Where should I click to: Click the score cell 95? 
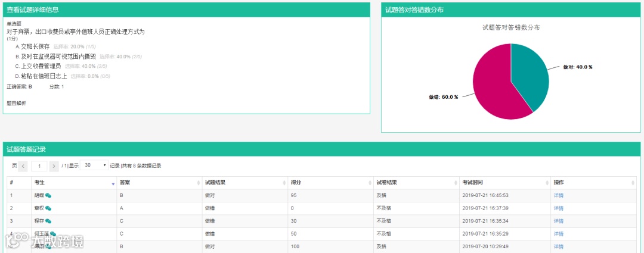tap(293, 196)
